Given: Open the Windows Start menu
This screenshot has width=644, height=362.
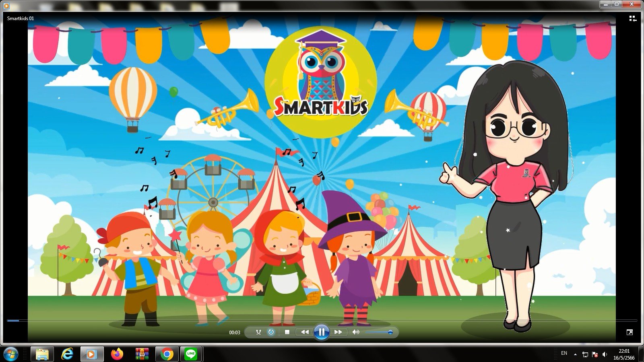Looking at the screenshot, I should [10, 354].
